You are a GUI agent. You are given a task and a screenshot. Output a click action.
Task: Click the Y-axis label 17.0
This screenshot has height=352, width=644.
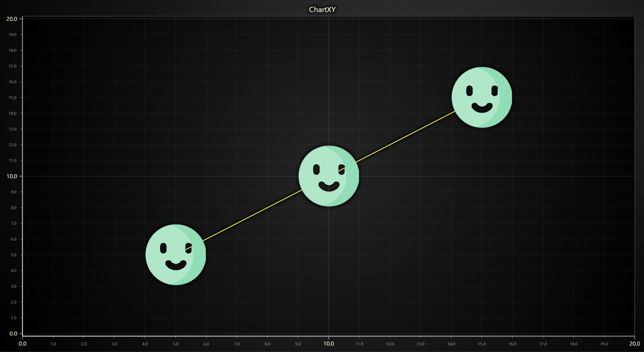point(13,66)
